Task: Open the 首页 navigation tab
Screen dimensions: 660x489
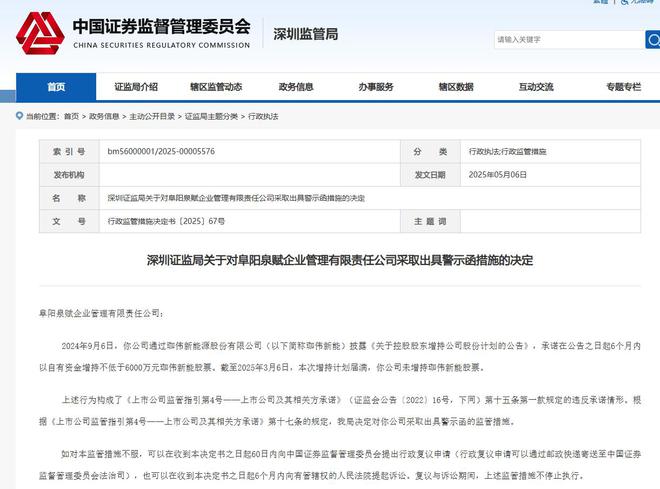Action: 56,87
